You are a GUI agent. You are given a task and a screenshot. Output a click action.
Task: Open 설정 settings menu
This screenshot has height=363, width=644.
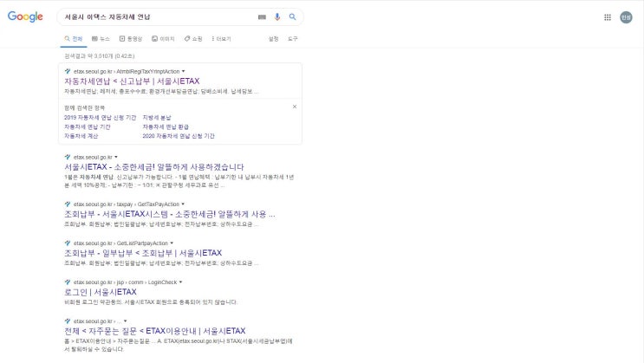click(273, 39)
